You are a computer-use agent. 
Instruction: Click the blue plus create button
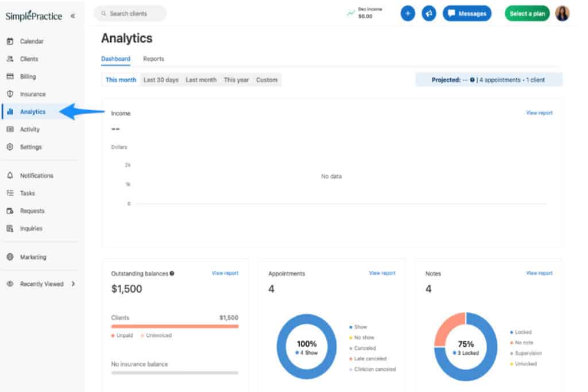(408, 14)
